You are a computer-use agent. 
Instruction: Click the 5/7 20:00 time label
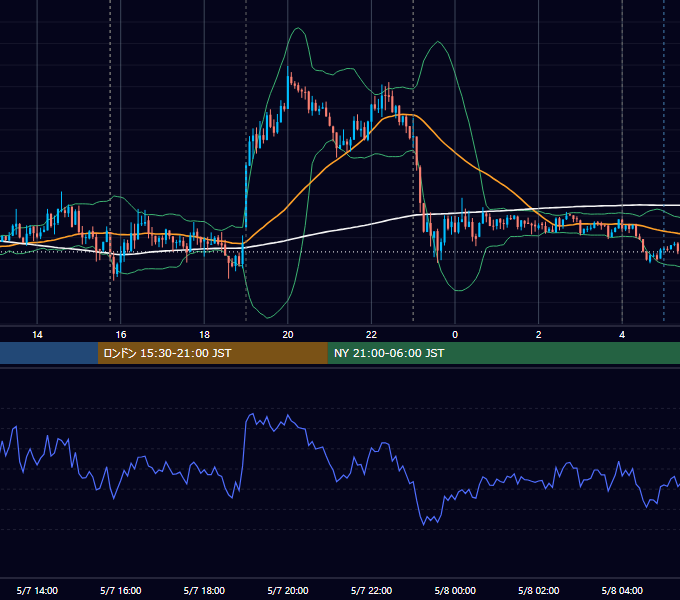(288, 590)
